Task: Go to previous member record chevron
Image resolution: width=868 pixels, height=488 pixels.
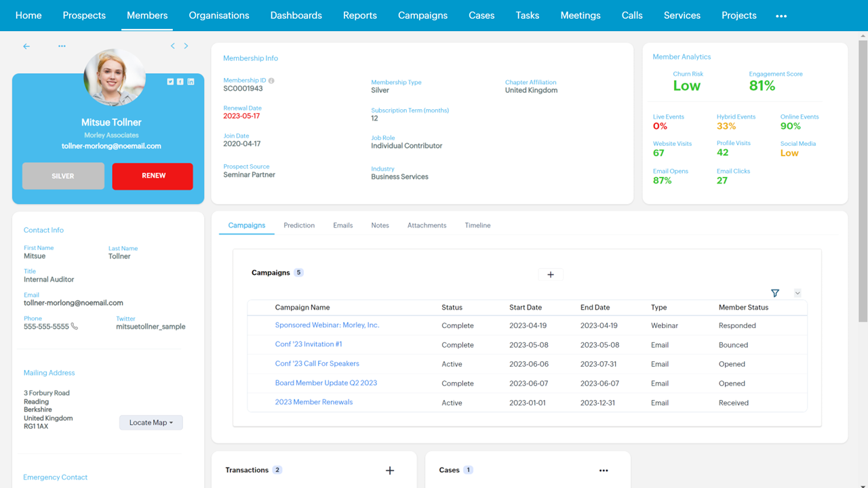Action: pos(173,46)
